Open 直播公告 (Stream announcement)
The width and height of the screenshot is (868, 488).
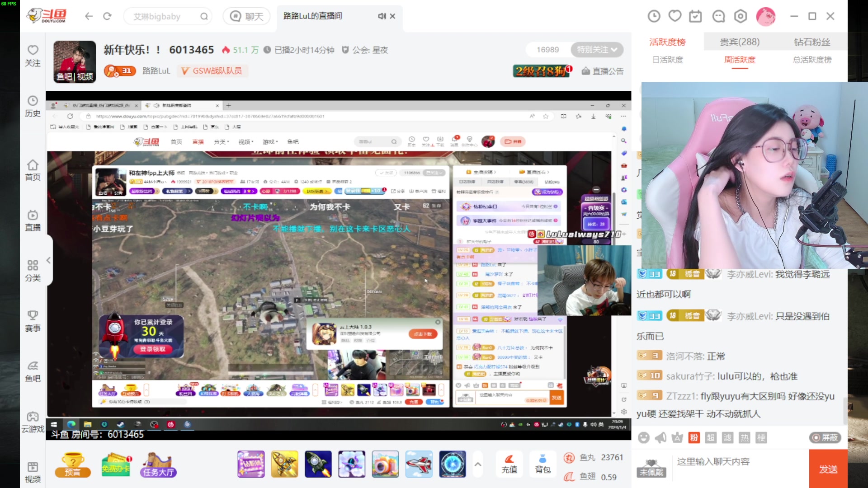click(x=602, y=71)
